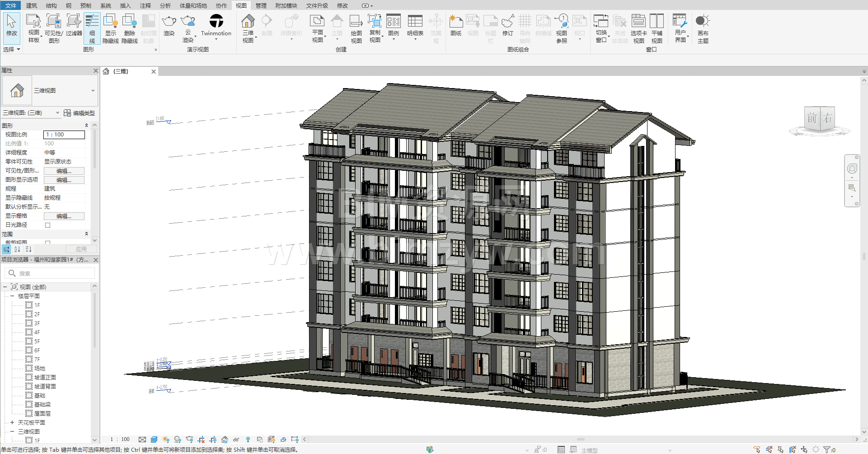Click the 编辑类型 button
Viewport: 868px width, 454px height.
pos(80,113)
